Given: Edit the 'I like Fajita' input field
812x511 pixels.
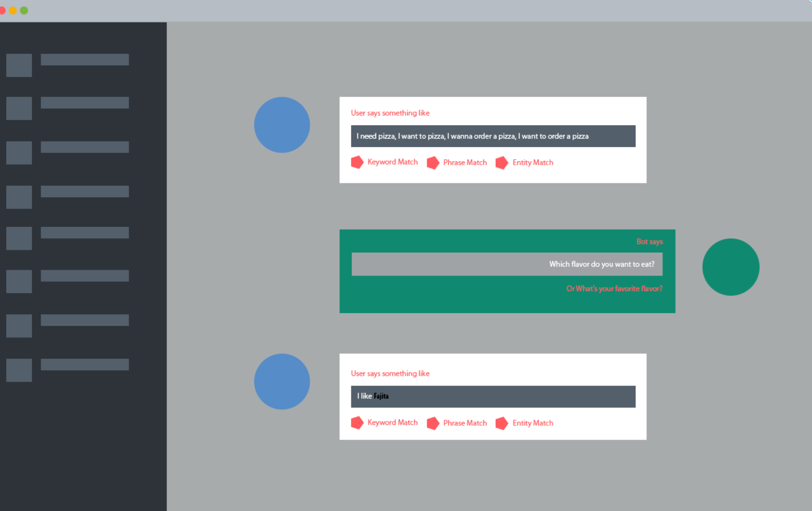Looking at the screenshot, I should [x=493, y=396].
